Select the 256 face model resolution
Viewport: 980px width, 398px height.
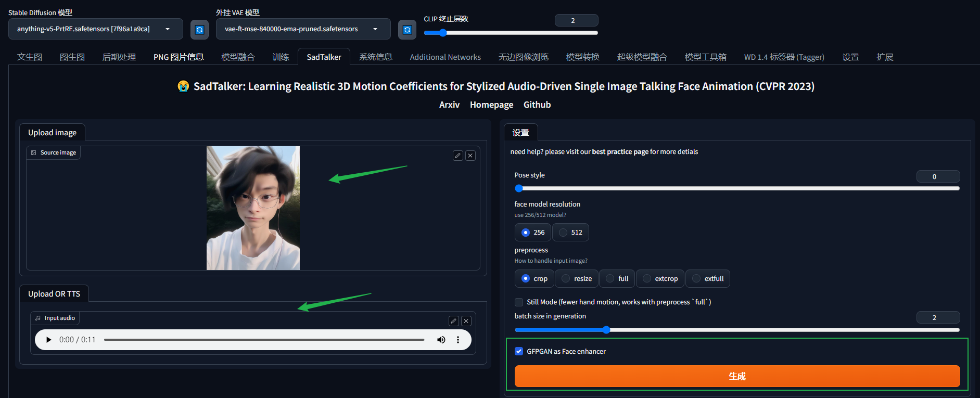tap(533, 233)
